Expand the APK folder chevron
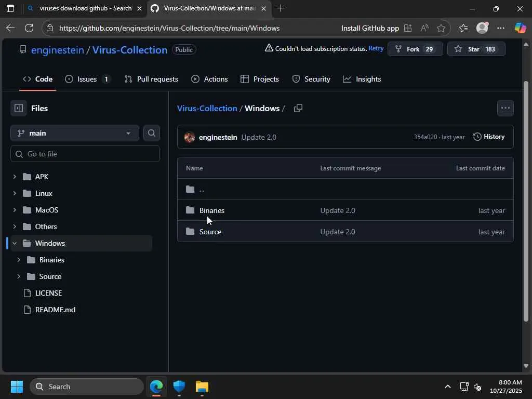Image resolution: width=532 pixels, height=399 pixels. (15, 177)
